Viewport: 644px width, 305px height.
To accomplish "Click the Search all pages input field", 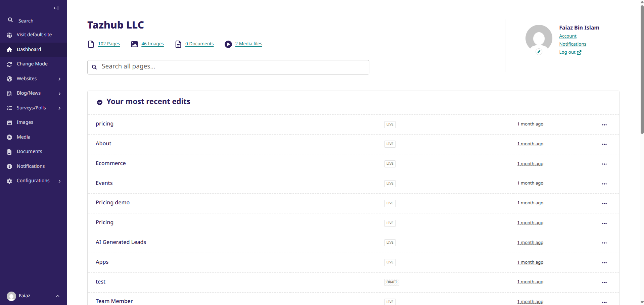I will [x=228, y=67].
